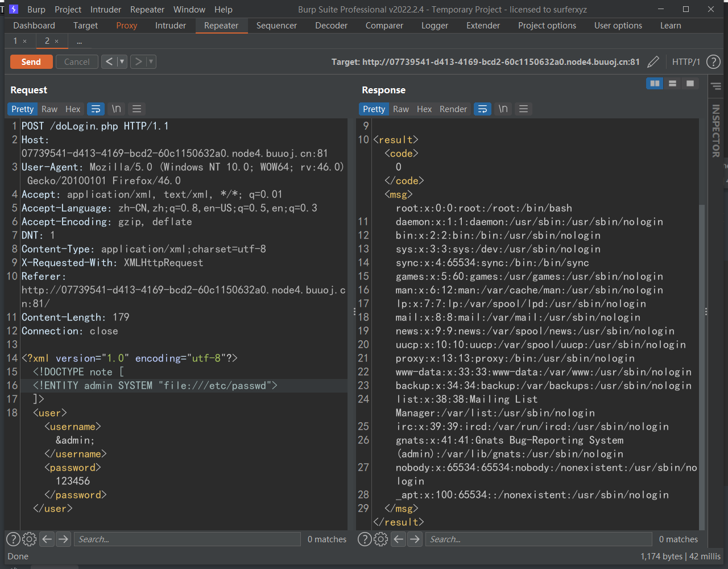This screenshot has width=728, height=569.
Task: Toggle Request word wrap icon
Action: tap(96, 109)
